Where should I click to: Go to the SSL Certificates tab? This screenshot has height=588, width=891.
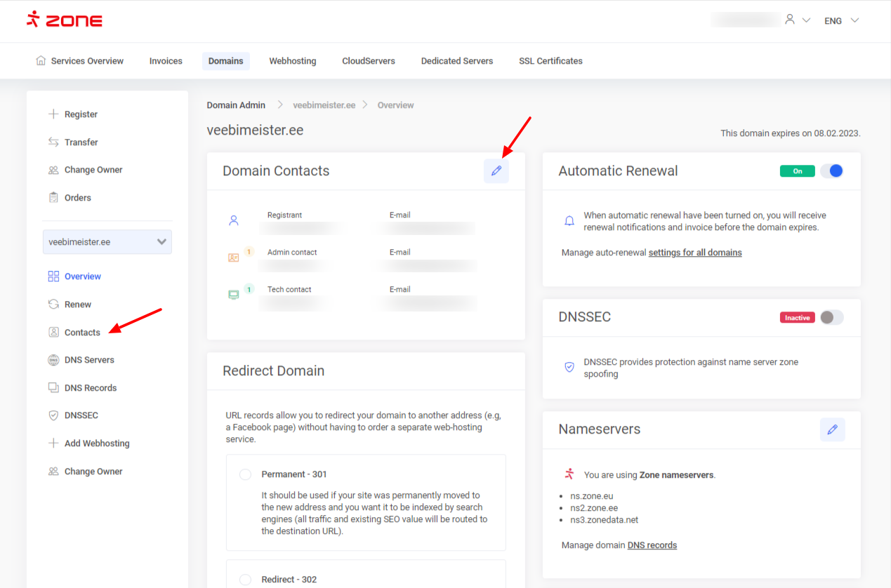click(550, 61)
